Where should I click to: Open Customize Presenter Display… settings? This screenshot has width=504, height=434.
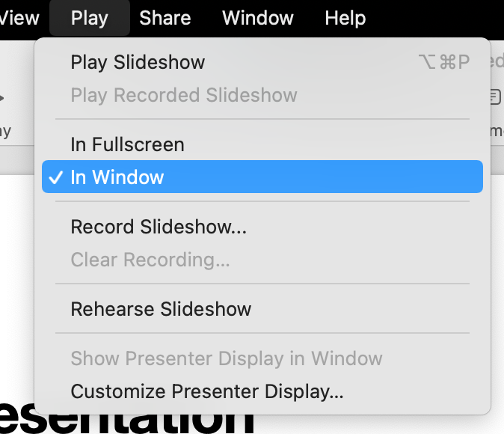207,391
